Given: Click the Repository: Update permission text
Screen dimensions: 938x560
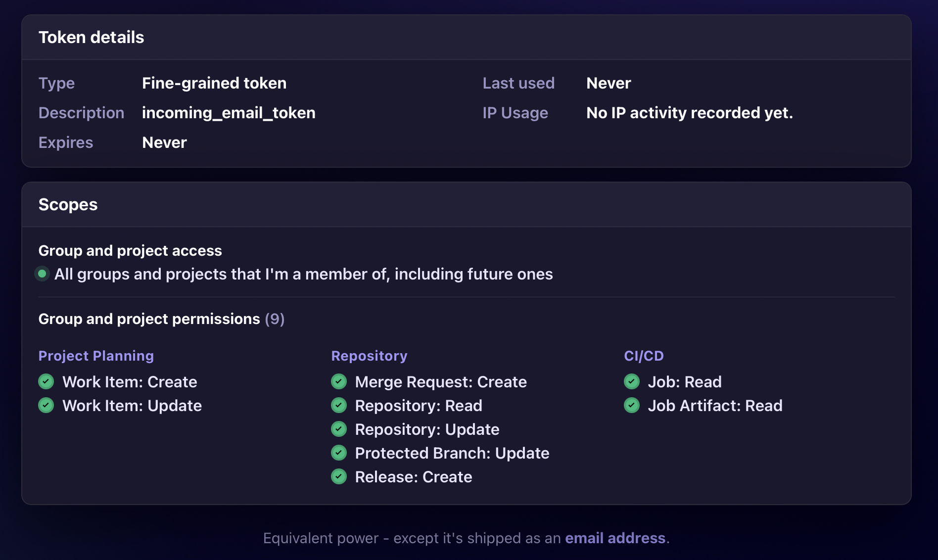Looking at the screenshot, I should pyautogui.click(x=427, y=429).
